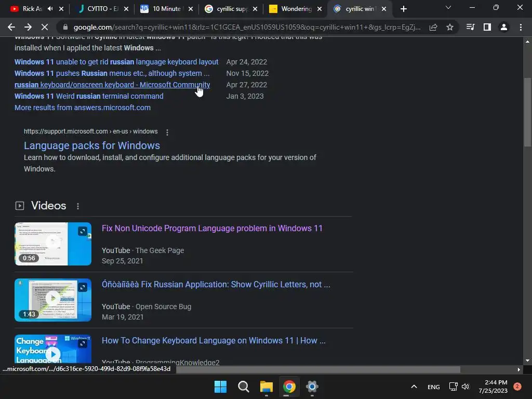Click the horizontal scrollbar thumb

[x=318, y=369]
